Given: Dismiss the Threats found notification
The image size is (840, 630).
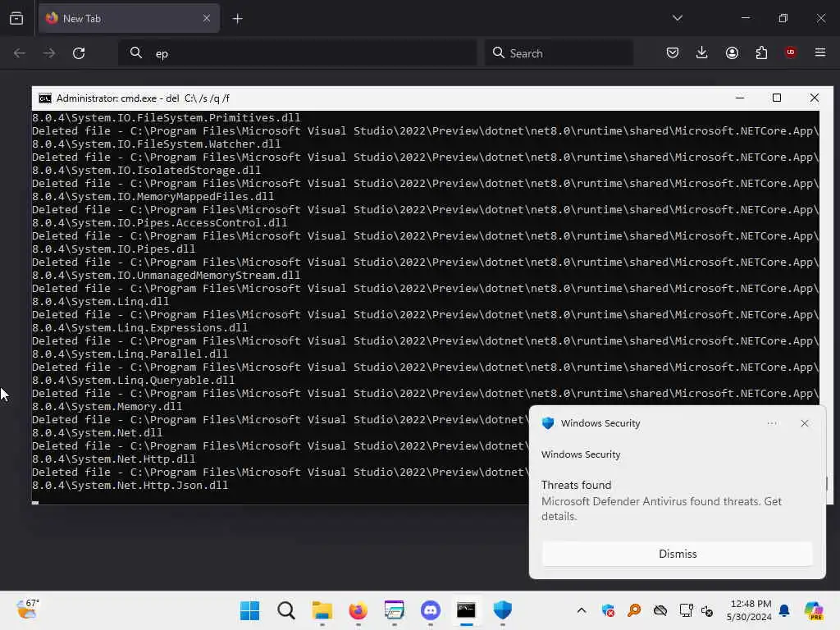Looking at the screenshot, I should pyautogui.click(x=677, y=554).
